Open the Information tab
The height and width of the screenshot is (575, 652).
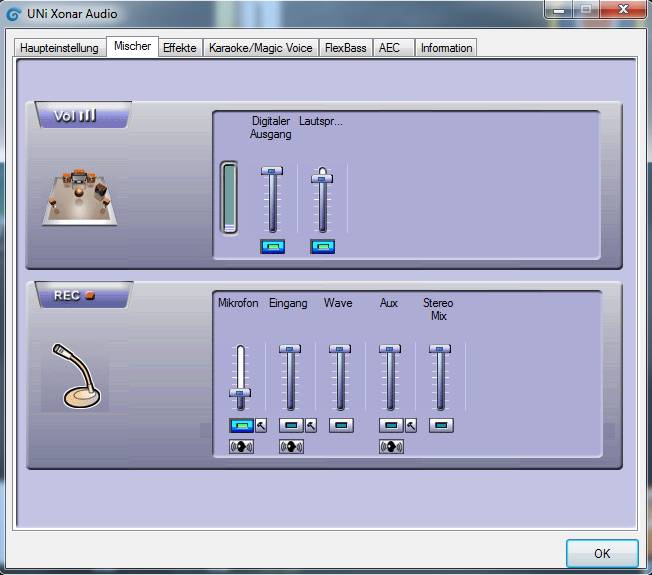pos(446,48)
